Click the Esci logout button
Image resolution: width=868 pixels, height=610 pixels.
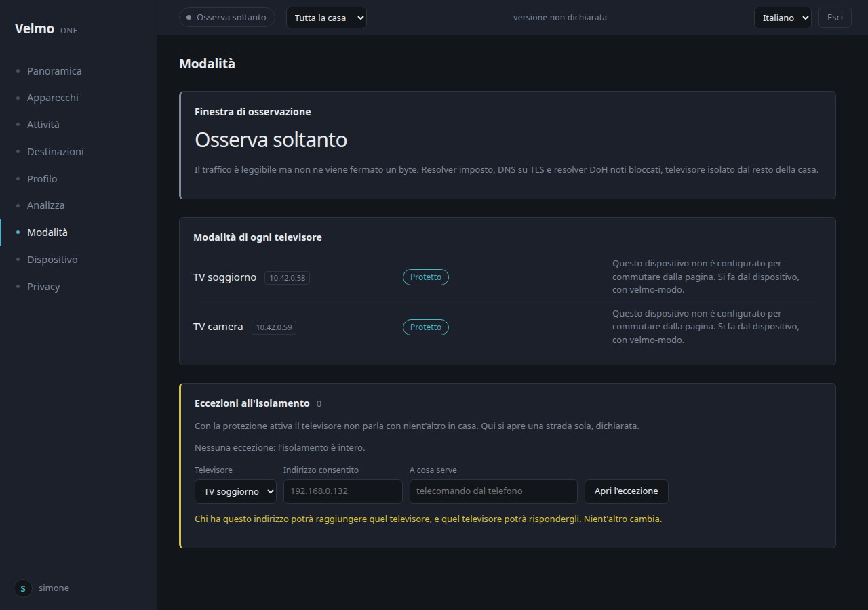[x=835, y=18]
